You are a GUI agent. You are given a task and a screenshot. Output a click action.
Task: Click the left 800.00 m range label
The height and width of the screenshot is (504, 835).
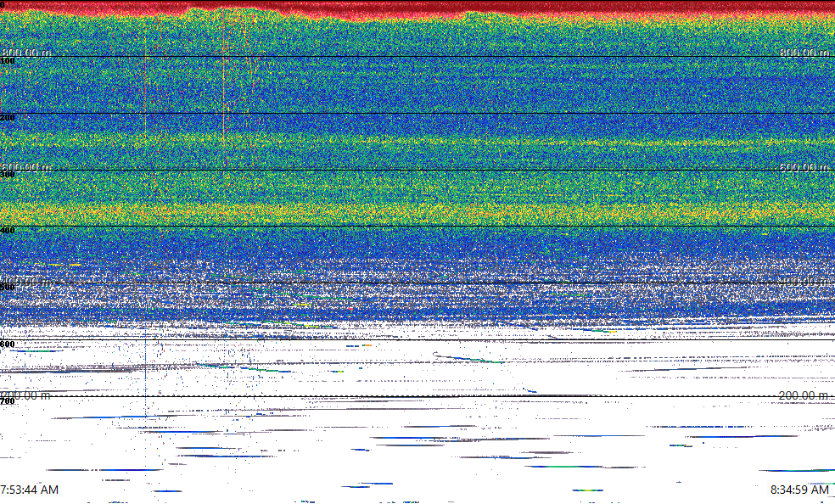tap(25, 53)
